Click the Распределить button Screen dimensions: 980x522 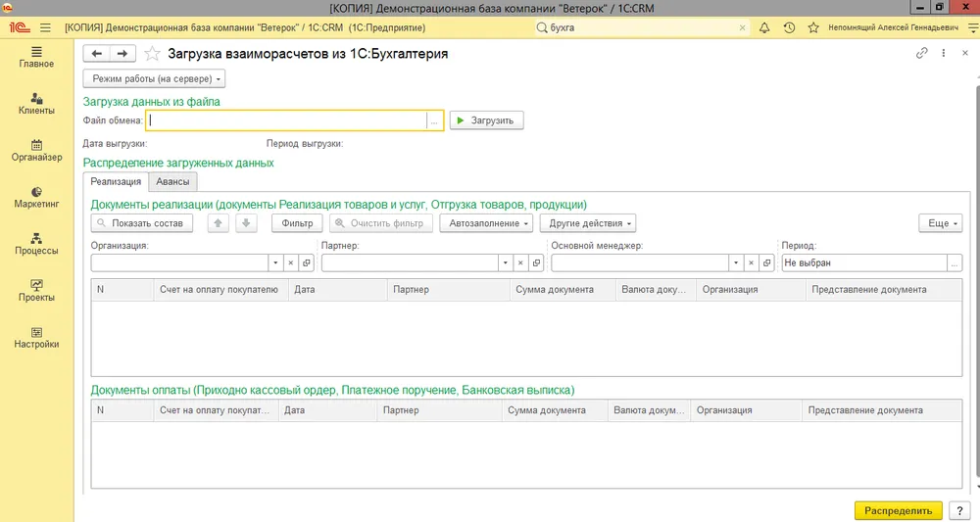pos(898,511)
